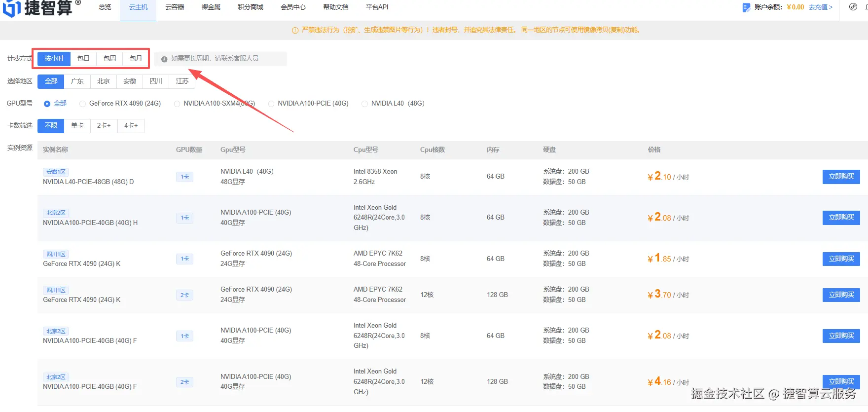Image resolution: width=868 pixels, height=412 pixels.
Task: Open the 云容器 navigation tab
Action: (x=175, y=7)
